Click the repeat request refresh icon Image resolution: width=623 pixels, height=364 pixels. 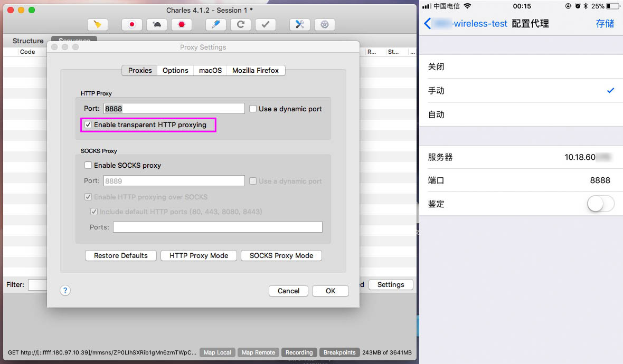[240, 25]
